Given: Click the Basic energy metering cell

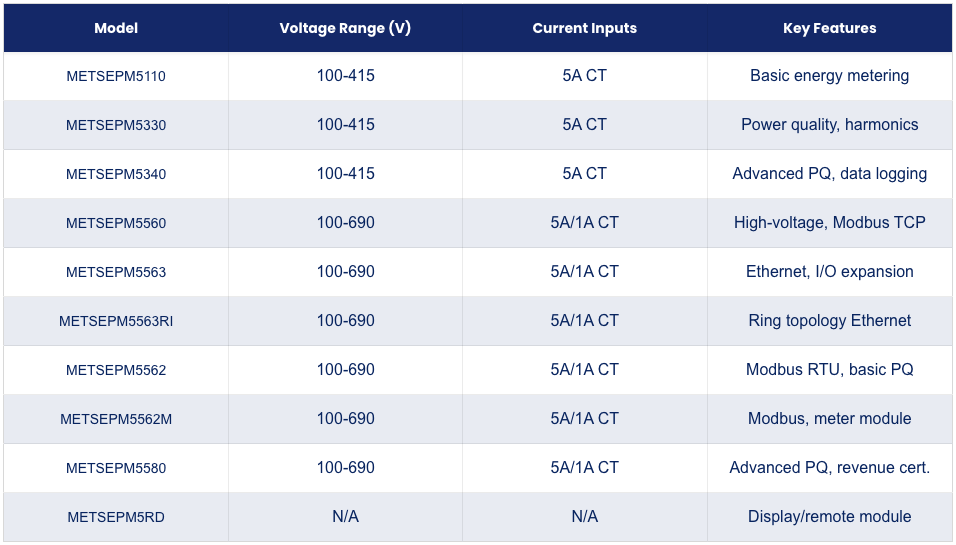Looking at the screenshot, I should pos(829,76).
